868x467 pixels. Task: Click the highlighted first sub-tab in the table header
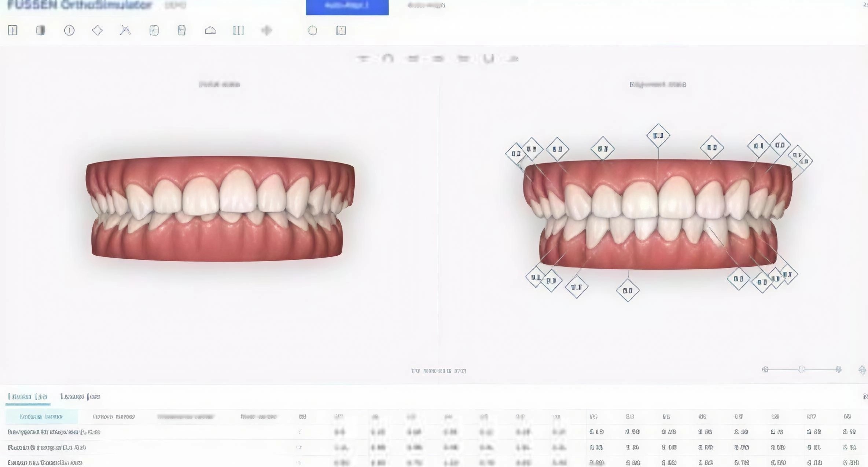[41, 417]
